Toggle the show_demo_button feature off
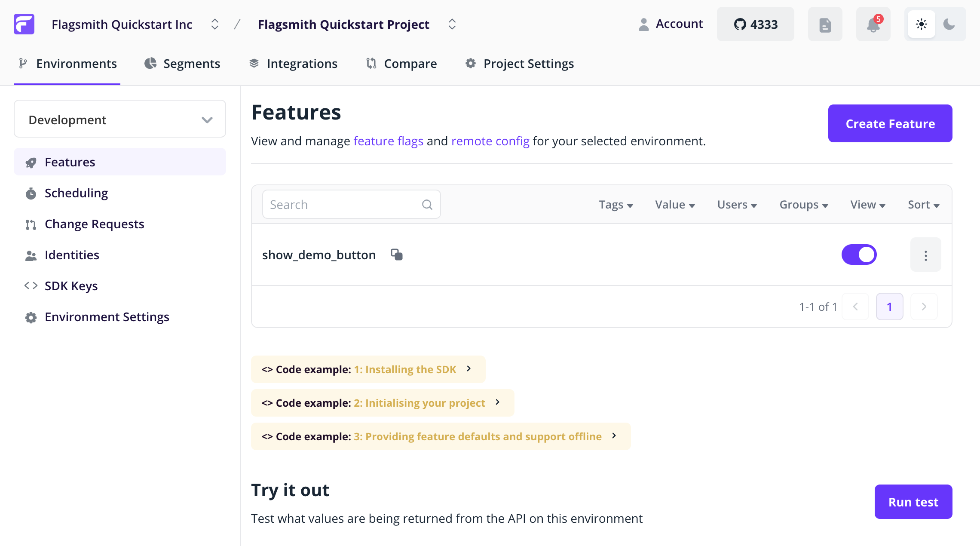 click(x=859, y=255)
